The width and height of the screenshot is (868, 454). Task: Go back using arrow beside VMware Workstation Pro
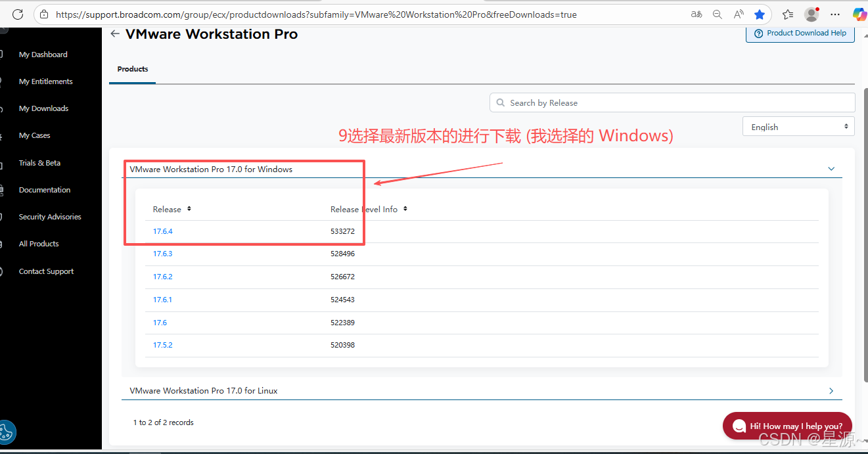click(x=115, y=34)
